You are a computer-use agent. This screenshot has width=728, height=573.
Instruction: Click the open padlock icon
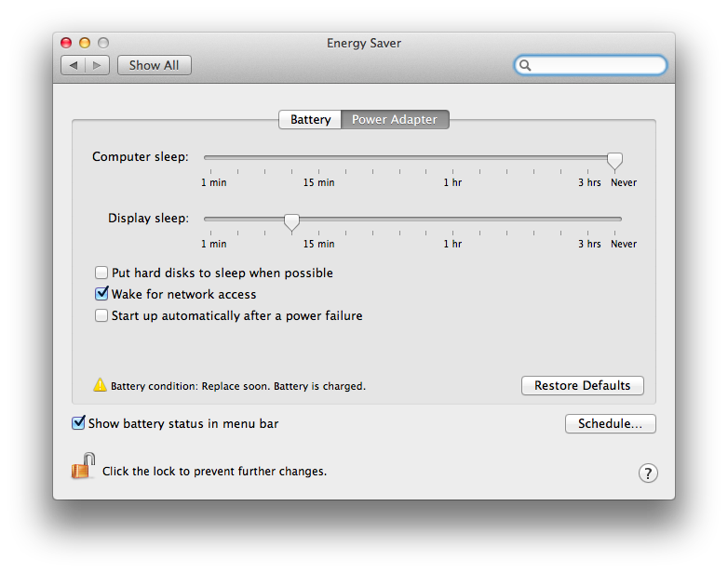click(x=84, y=466)
